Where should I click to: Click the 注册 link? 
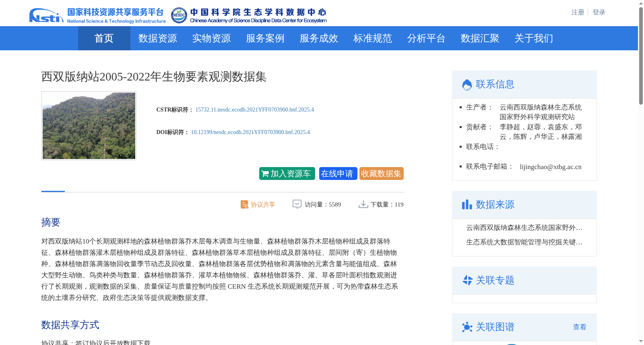pyautogui.click(x=578, y=12)
